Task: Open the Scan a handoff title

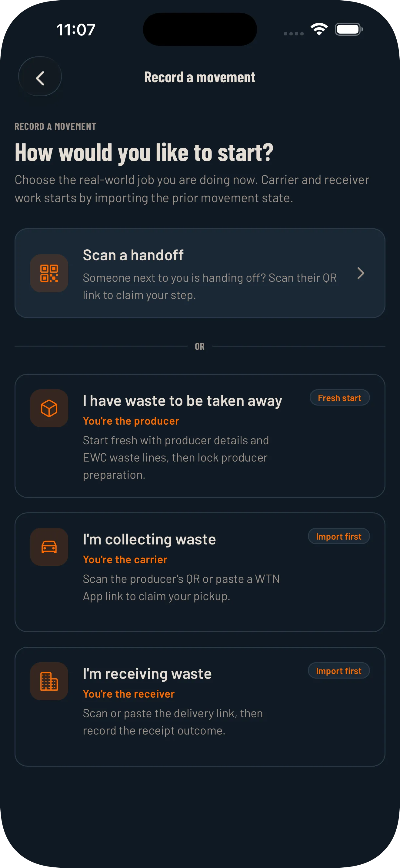Action: point(133,255)
